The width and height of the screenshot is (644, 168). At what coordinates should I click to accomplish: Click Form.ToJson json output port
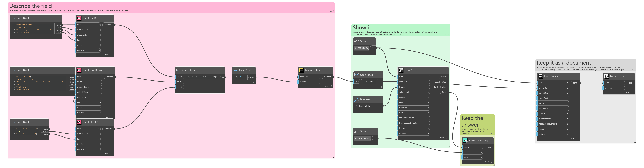pyautogui.click(x=630, y=83)
